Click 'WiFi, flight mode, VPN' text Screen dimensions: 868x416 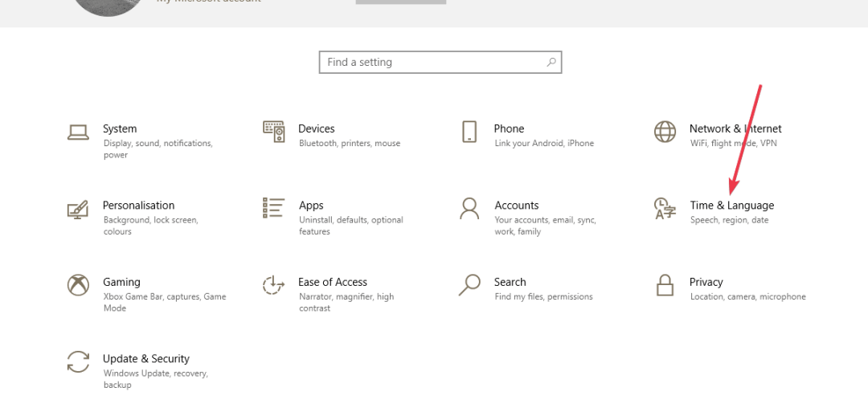tap(734, 143)
